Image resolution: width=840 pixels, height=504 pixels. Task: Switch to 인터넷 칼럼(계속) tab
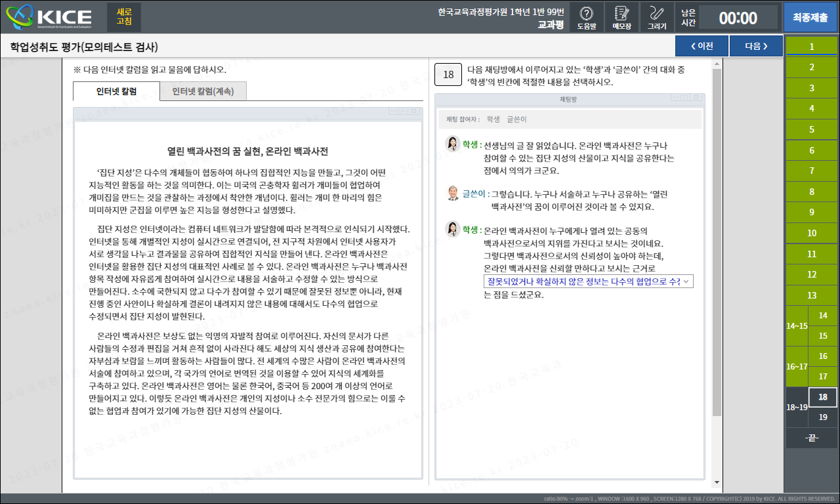[203, 91]
